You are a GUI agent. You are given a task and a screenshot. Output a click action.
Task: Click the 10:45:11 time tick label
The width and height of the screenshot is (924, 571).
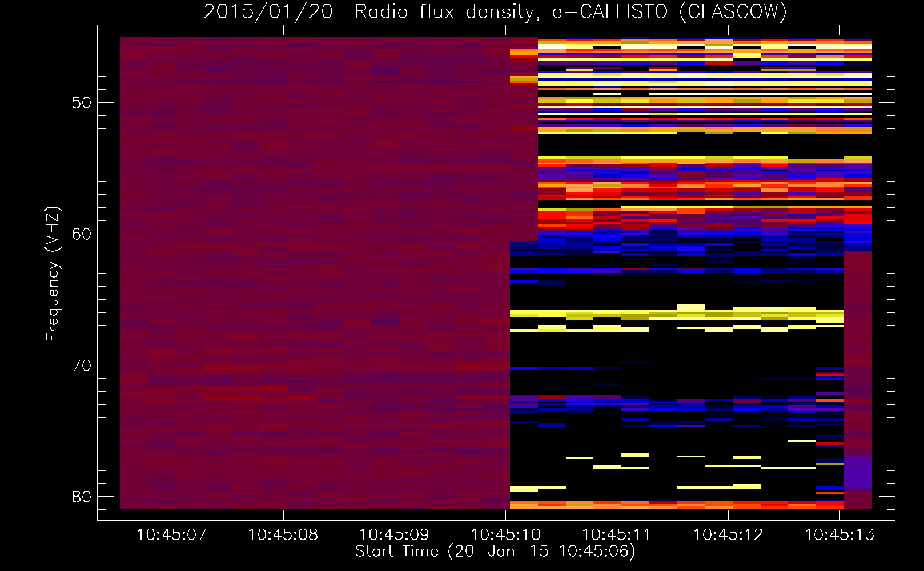tap(617, 535)
